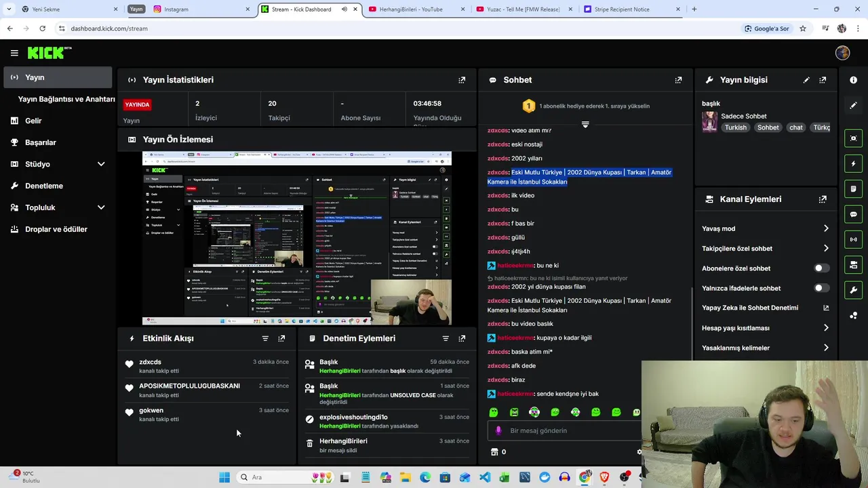Toggle stream preview panel in right rail
The width and height of the screenshot is (868, 488).
tap(853, 138)
